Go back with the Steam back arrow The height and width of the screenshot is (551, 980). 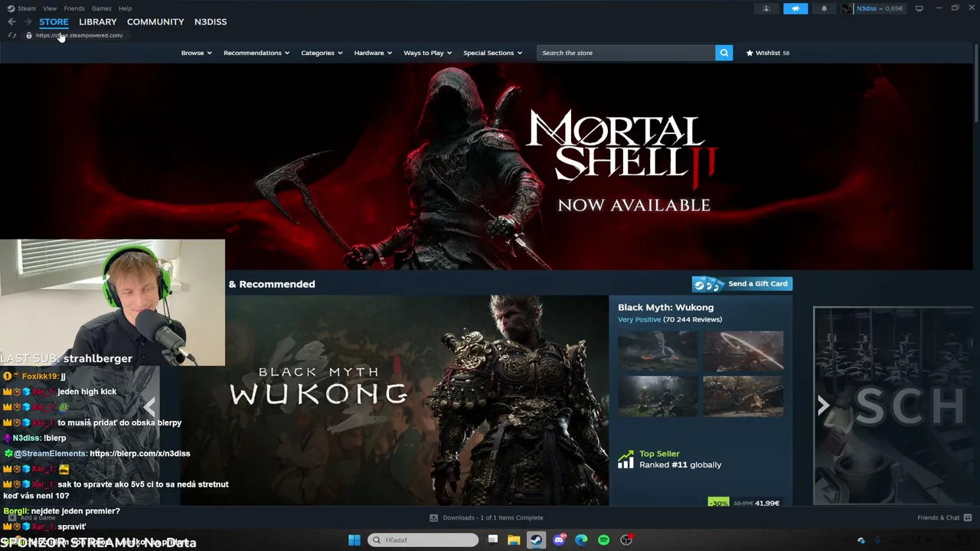11,21
